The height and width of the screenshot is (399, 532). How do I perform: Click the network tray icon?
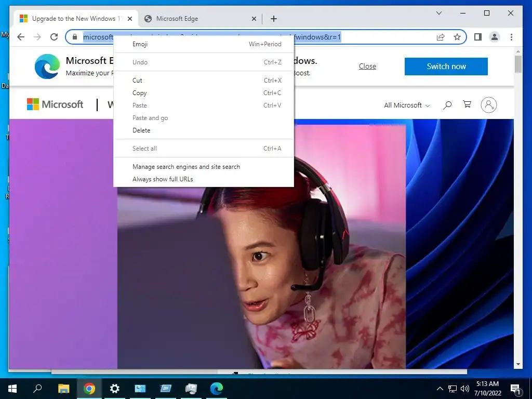click(453, 389)
